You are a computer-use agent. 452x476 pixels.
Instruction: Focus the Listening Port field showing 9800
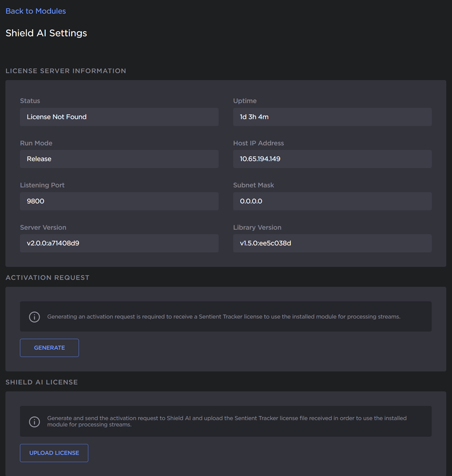[119, 201]
